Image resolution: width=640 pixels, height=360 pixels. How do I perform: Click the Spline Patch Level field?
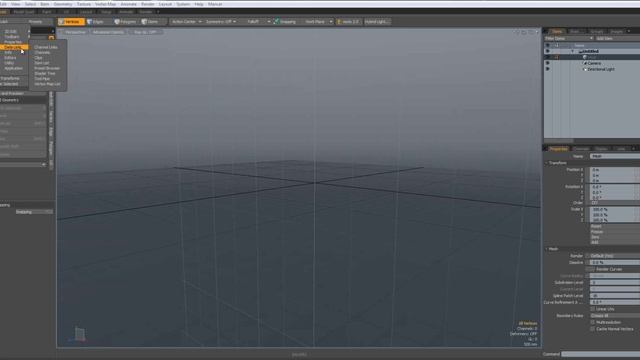tap(615, 296)
